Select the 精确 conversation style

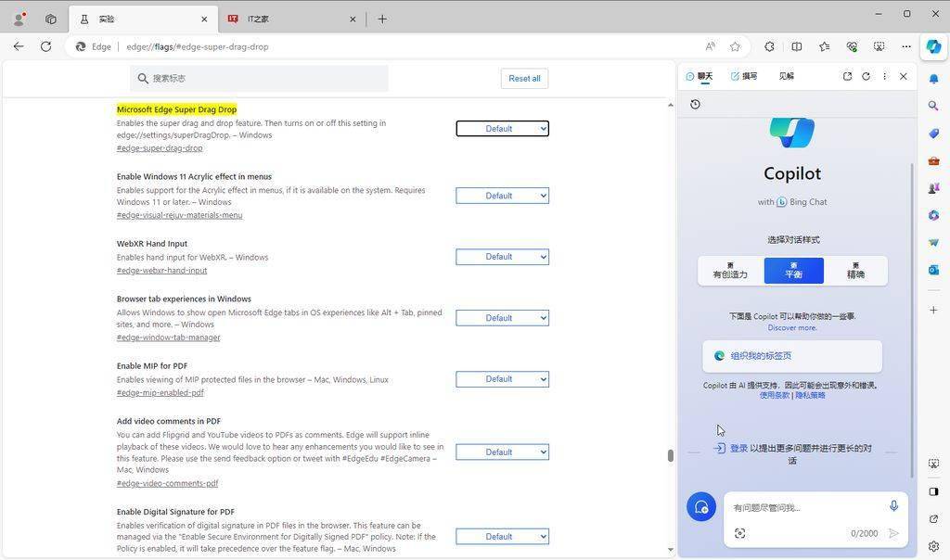(855, 271)
